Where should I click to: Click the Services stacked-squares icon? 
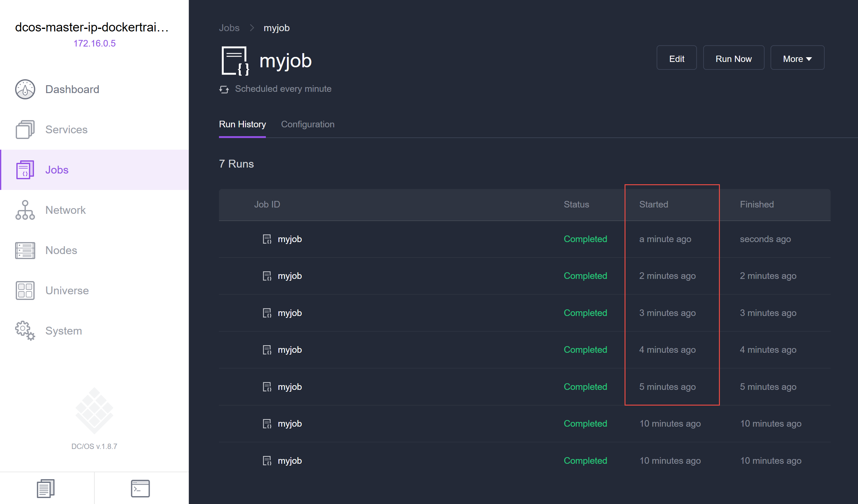25,130
